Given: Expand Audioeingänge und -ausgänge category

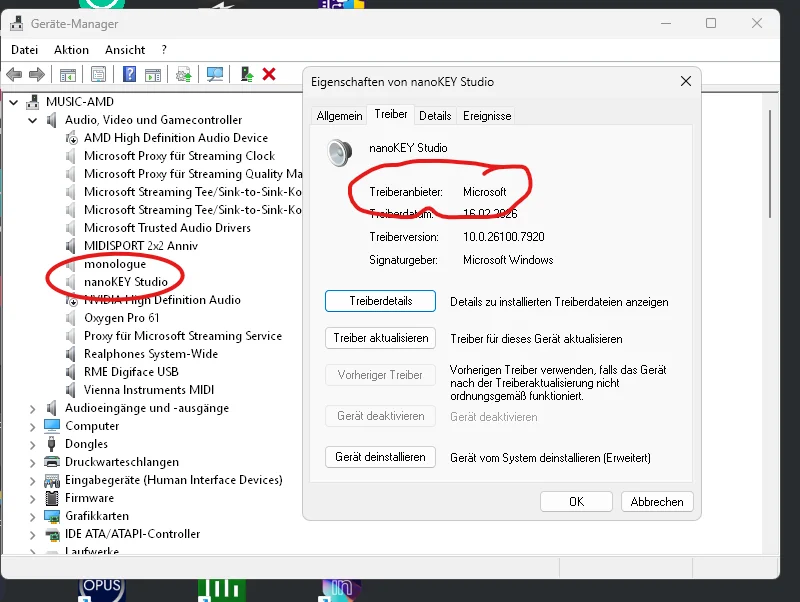Looking at the screenshot, I should coord(33,409).
